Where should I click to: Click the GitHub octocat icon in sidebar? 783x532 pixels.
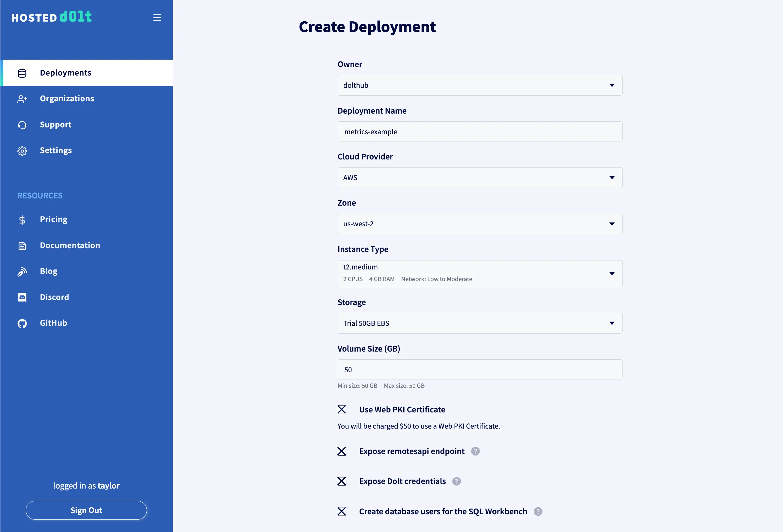pyautogui.click(x=22, y=323)
